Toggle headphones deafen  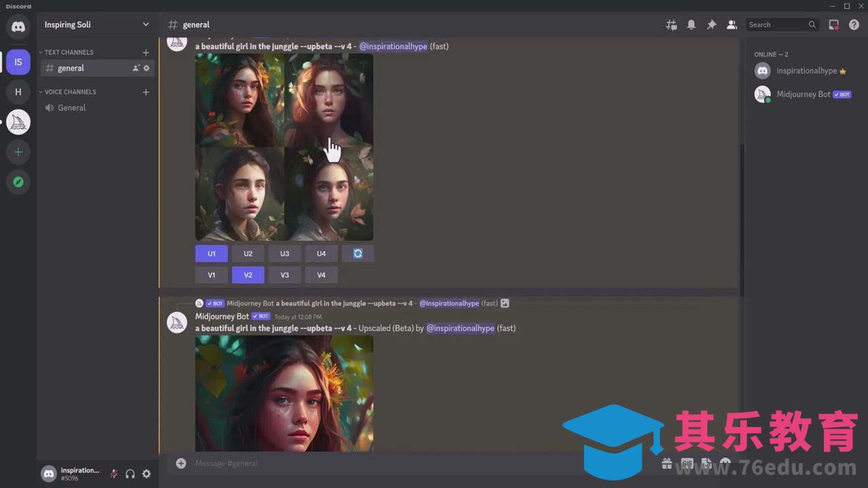pyautogui.click(x=130, y=474)
